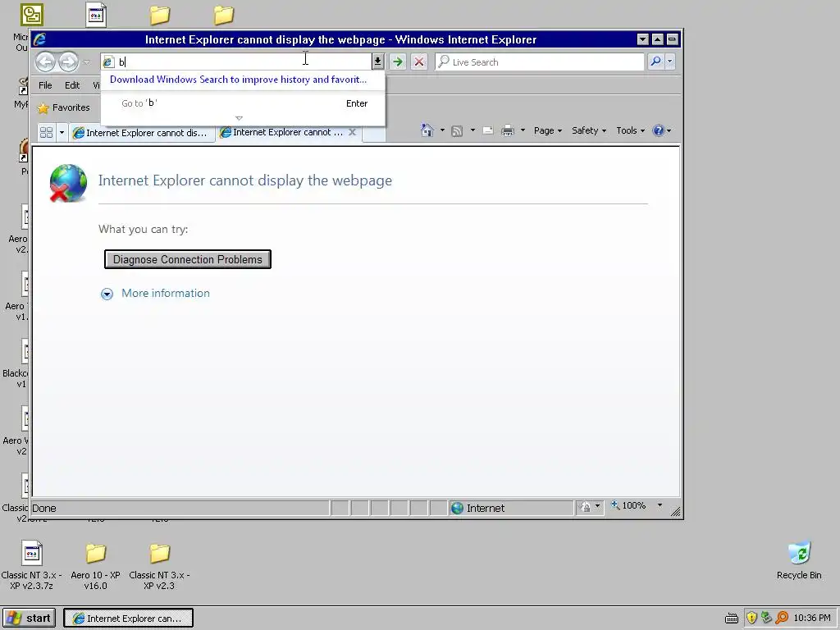Expand the address bar history dropdown
Screen dimensions: 840x630
[377, 62]
